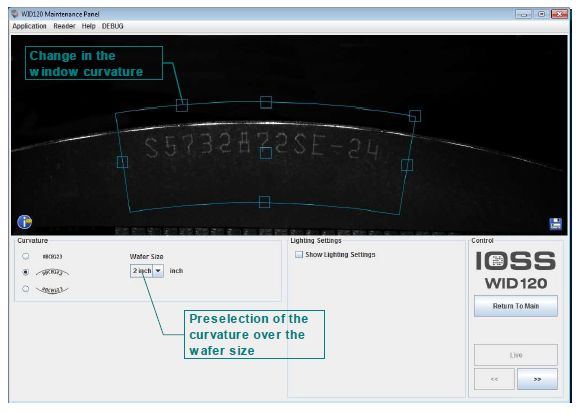Choose the downward-arched curvature radio option
The image size is (586, 414).
(x=26, y=289)
